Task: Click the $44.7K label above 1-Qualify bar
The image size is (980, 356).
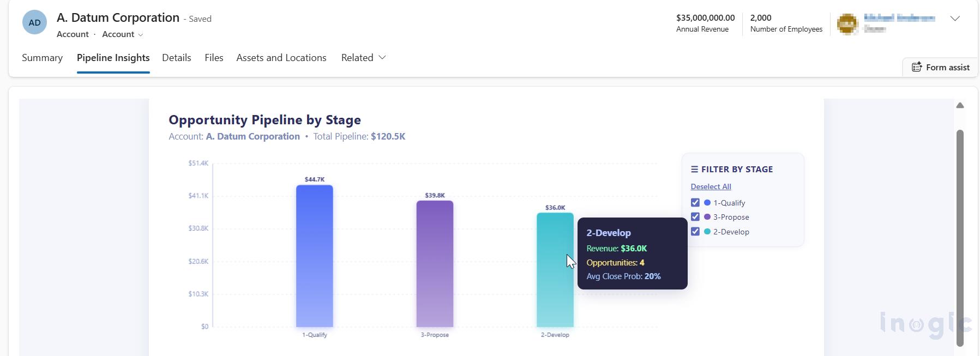Action: tap(315, 179)
